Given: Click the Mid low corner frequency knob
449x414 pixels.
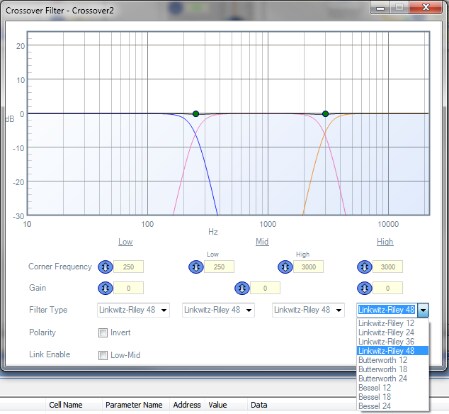Looking at the screenshot, I should [196, 267].
